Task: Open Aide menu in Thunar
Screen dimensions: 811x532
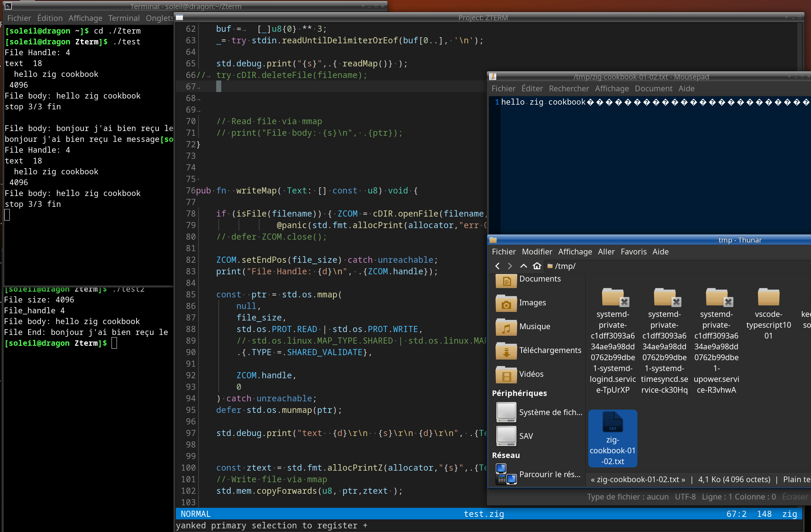Action: point(660,252)
